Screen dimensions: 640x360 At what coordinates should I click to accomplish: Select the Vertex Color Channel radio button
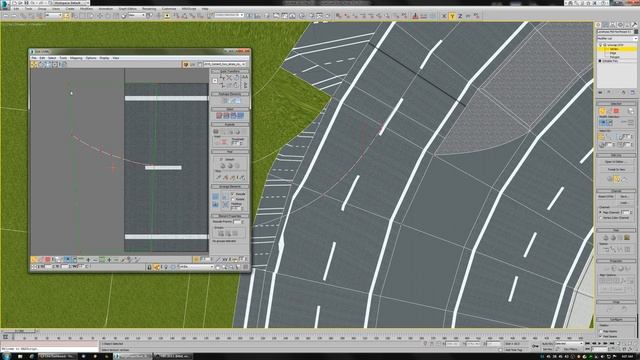600,218
